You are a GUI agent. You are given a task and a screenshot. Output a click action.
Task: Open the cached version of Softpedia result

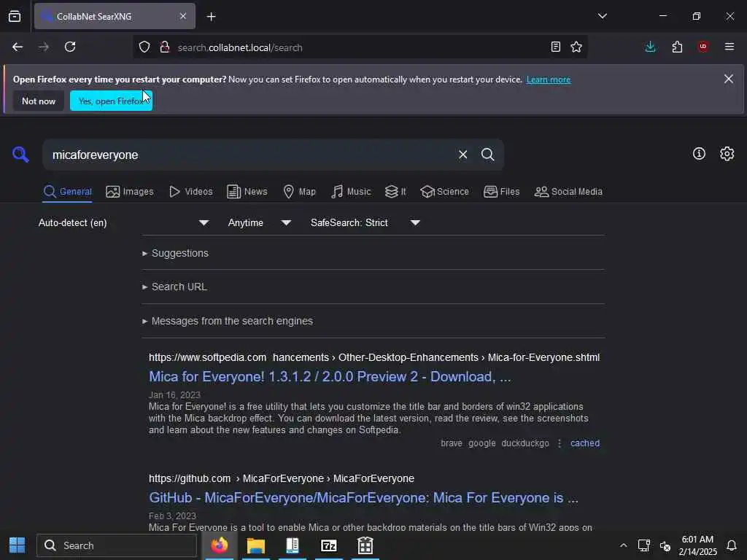tap(585, 443)
